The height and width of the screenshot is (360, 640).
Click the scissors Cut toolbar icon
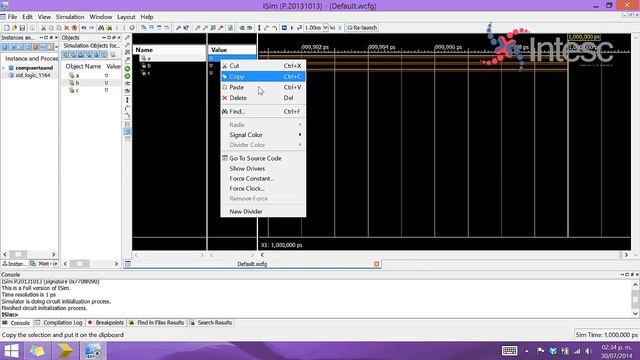43,28
